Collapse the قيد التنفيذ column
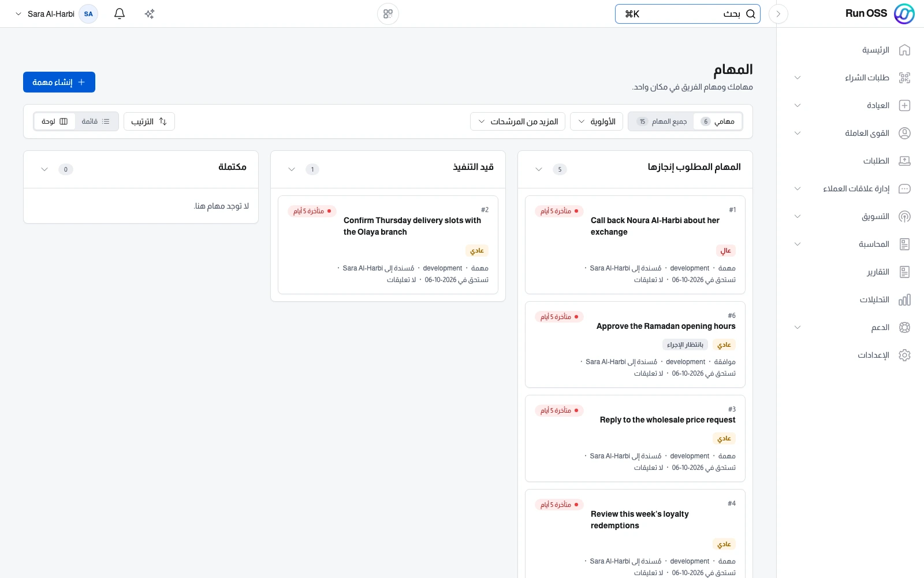Screen dimensions: 924x578 click(x=292, y=169)
